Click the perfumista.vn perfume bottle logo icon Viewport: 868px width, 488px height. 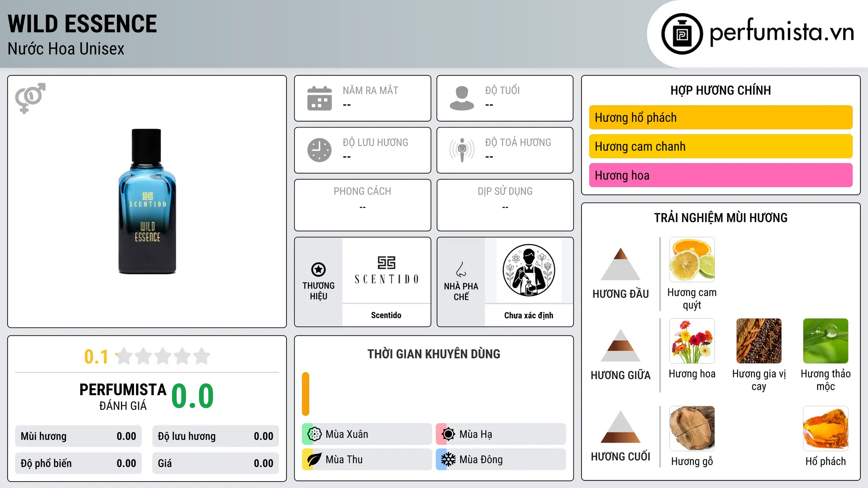[x=682, y=34]
